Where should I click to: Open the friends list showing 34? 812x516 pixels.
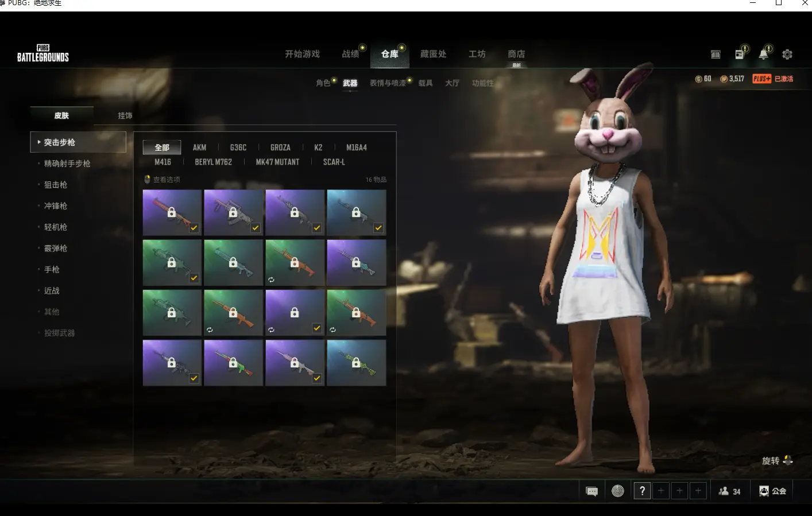click(x=730, y=491)
